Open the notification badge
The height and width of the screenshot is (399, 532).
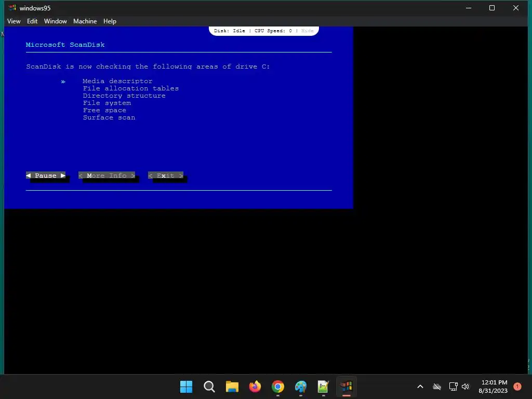click(517, 387)
